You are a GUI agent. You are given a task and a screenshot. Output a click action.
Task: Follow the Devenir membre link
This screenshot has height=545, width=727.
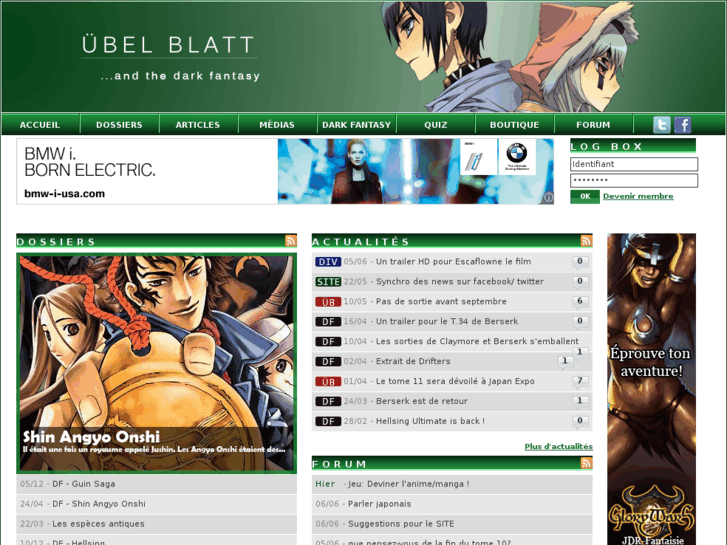point(638,196)
